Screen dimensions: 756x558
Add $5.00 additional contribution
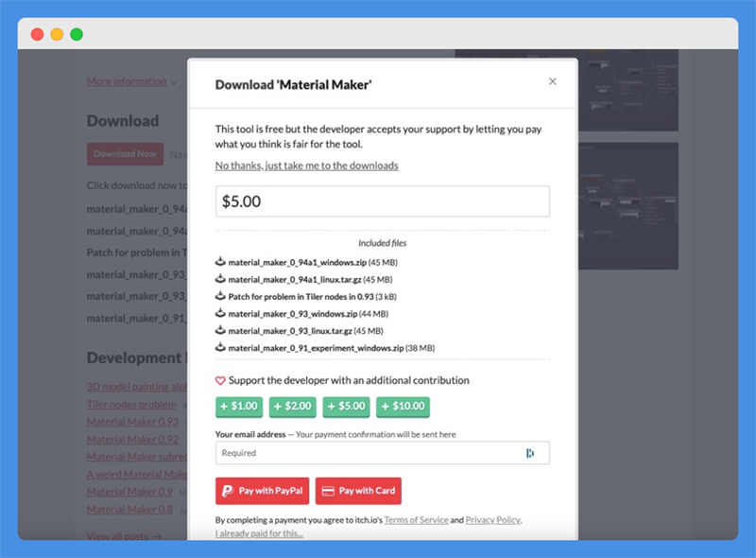pos(347,407)
